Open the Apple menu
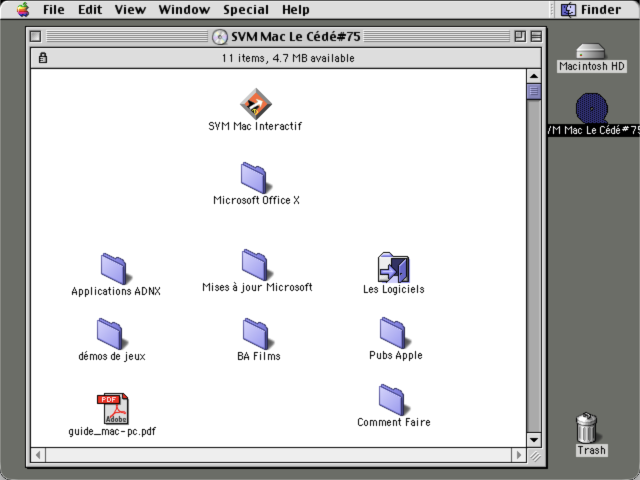The height and width of the screenshot is (480, 640). pyautogui.click(x=23, y=9)
